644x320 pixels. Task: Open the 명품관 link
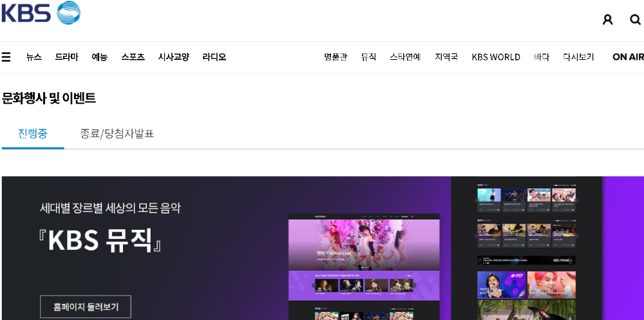coord(336,57)
